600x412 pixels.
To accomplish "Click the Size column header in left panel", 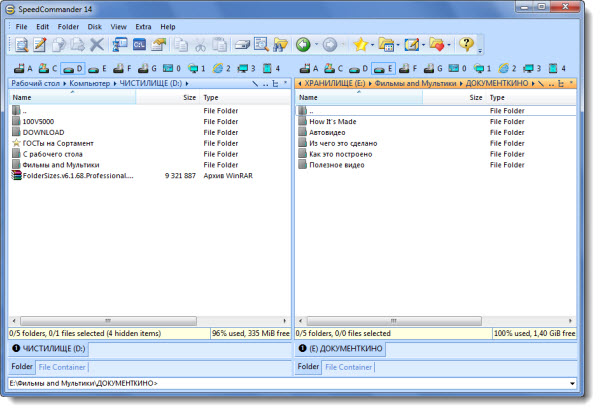I will (189, 98).
